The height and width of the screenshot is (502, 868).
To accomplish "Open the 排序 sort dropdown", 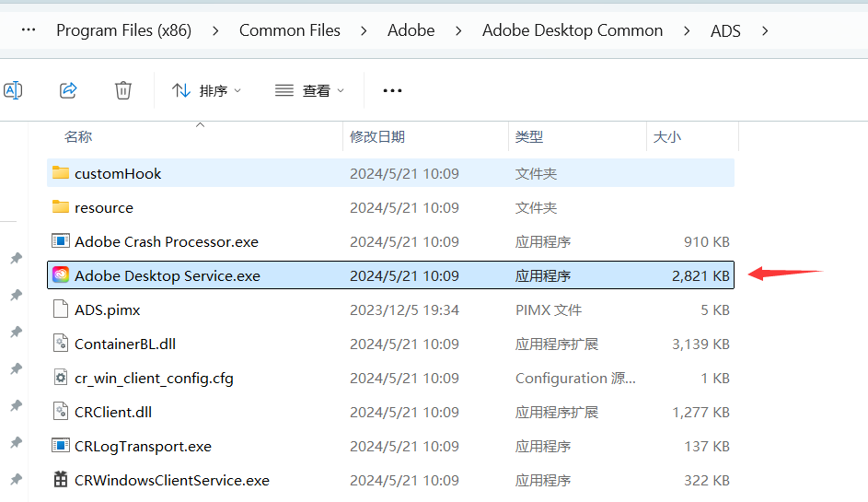I will point(206,90).
